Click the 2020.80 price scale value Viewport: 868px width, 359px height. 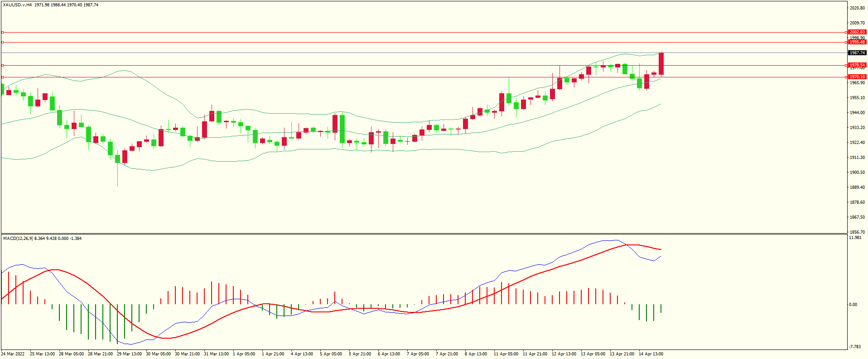[x=857, y=8]
